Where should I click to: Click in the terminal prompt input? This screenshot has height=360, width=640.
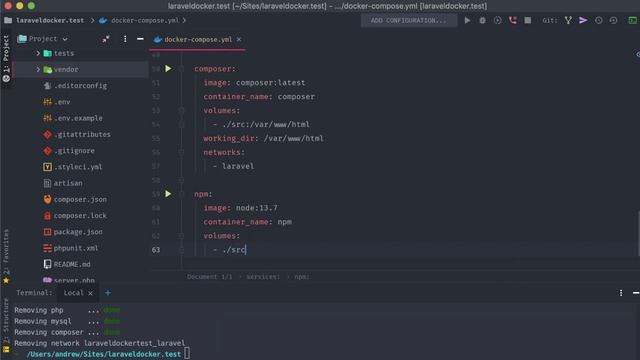(187, 353)
